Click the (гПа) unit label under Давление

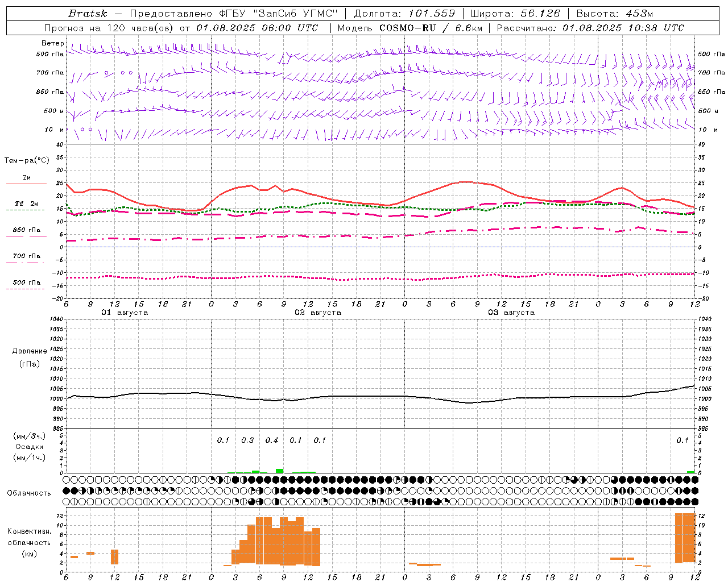[30, 364]
